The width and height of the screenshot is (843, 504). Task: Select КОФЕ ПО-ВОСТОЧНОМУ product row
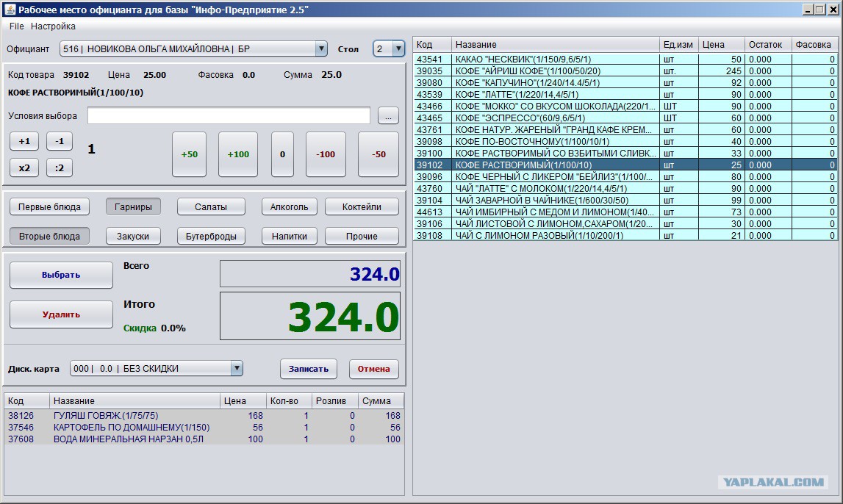(x=625, y=141)
